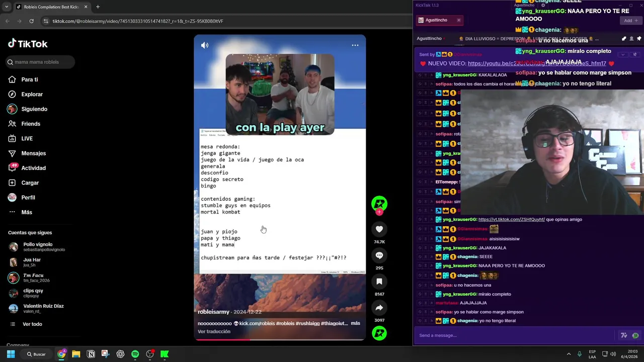Open the 7TV emote picker icon
The width and height of the screenshot is (644, 362).
[624, 335]
